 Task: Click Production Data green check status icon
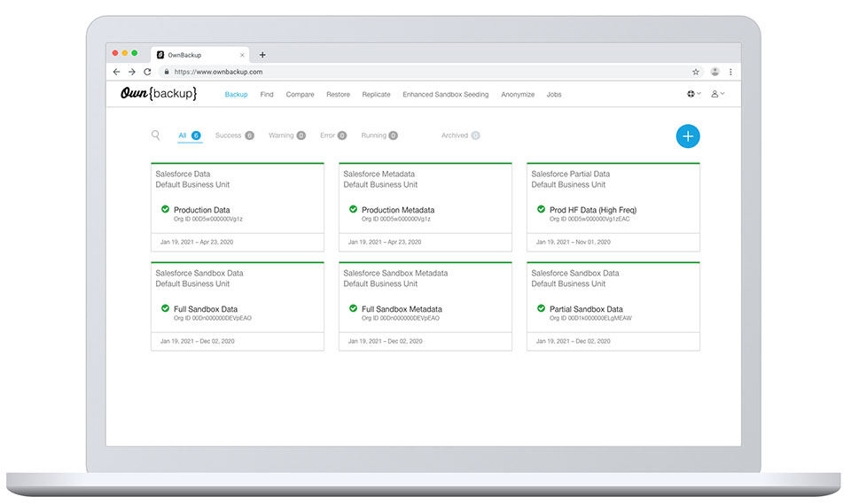click(x=165, y=209)
